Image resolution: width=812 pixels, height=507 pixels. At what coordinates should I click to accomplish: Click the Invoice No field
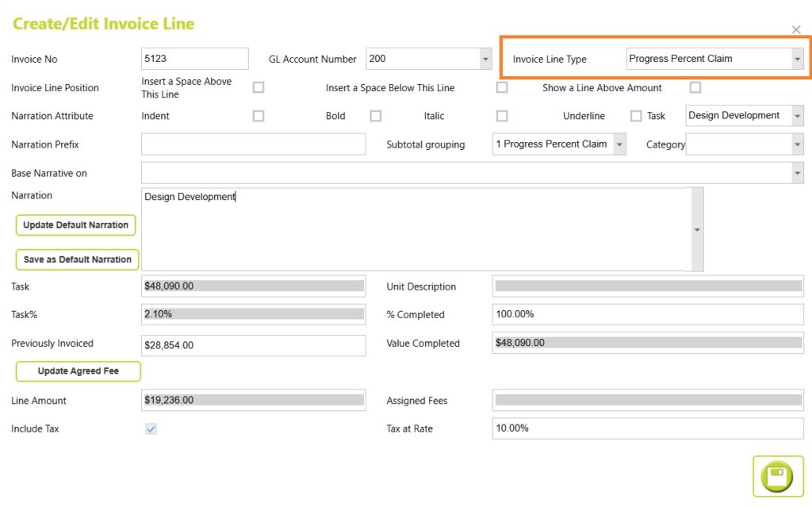point(195,59)
